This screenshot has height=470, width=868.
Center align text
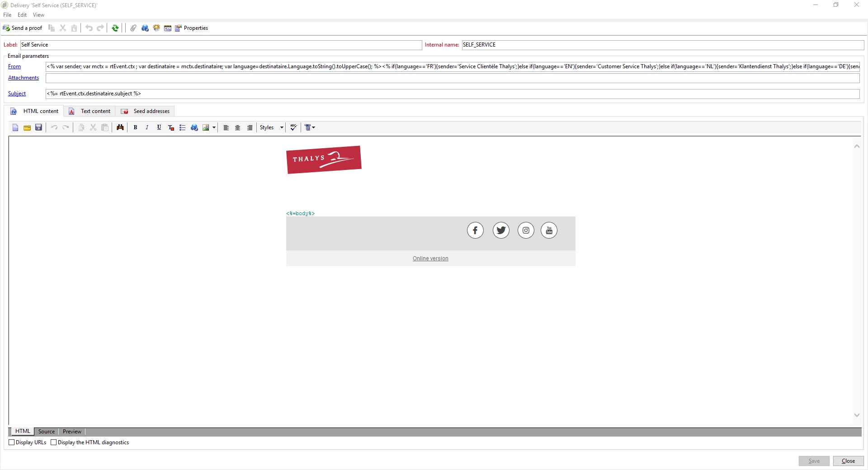click(238, 127)
